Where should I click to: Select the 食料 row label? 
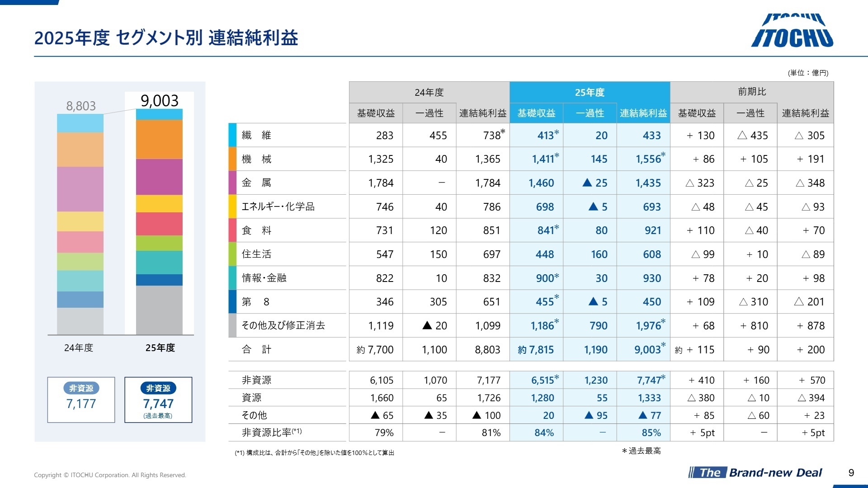(256, 230)
